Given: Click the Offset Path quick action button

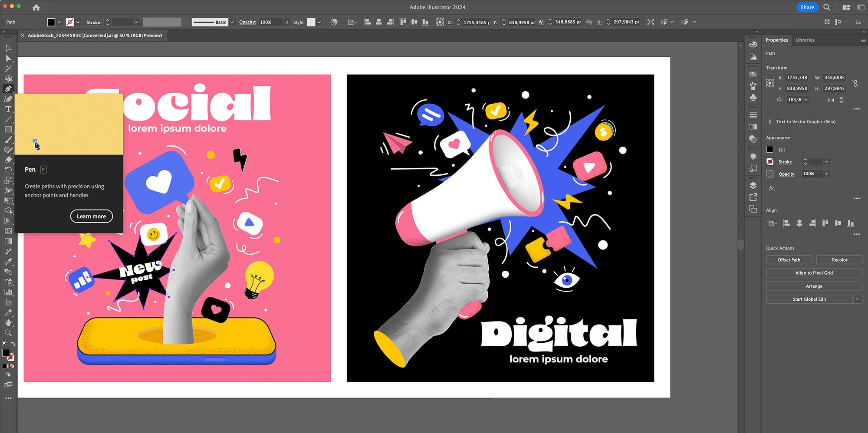Looking at the screenshot, I should [x=789, y=260].
